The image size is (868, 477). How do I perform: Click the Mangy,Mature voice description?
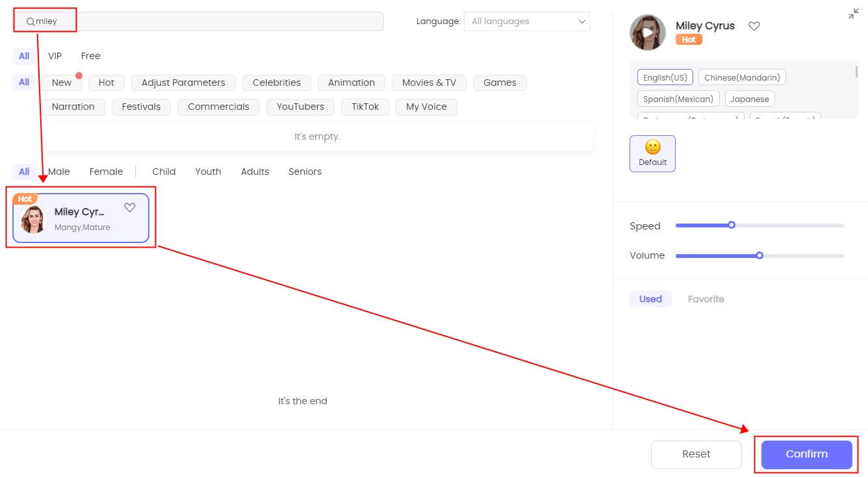tap(82, 227)
